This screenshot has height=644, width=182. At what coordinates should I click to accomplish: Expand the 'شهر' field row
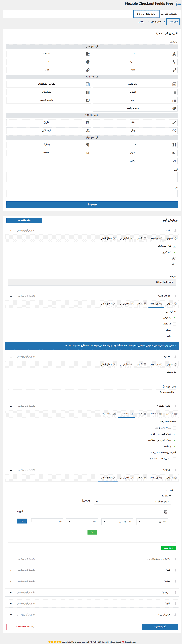pyautogui.click(x=11, y=570)
